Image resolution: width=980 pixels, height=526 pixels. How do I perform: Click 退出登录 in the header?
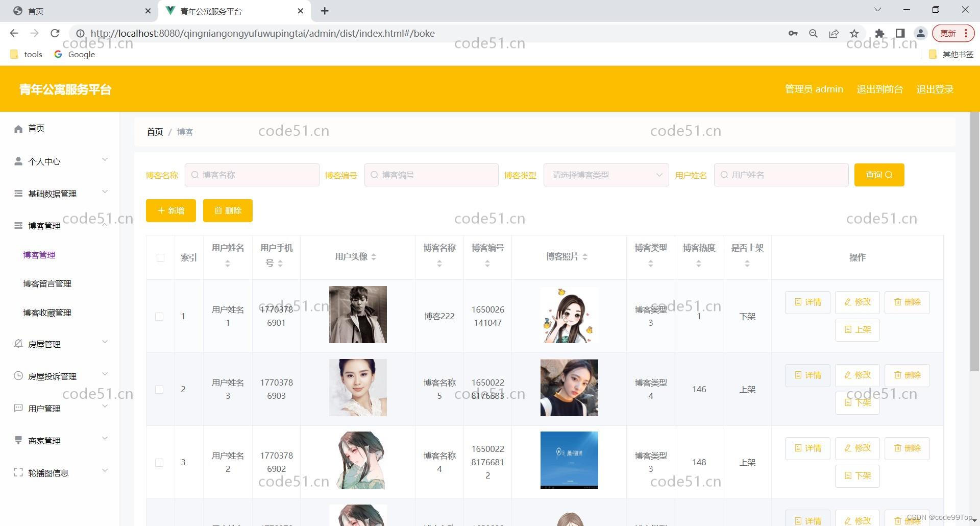[x=935, y=89]
